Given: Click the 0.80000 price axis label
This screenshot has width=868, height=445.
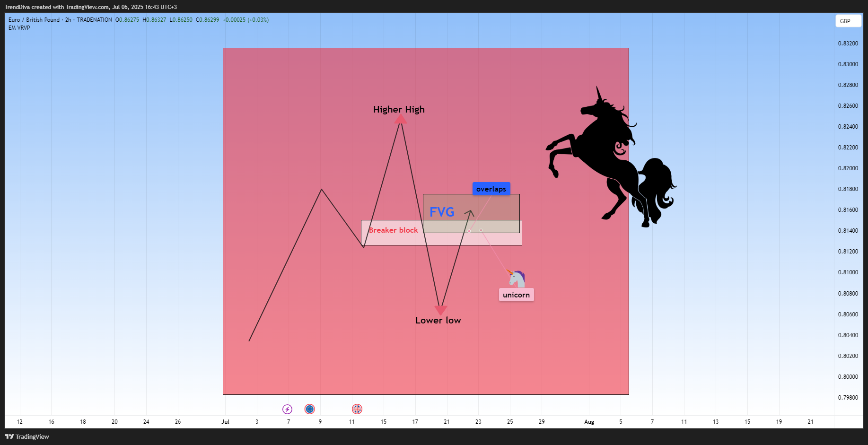Looking at the screenshot, I should 848,377.
